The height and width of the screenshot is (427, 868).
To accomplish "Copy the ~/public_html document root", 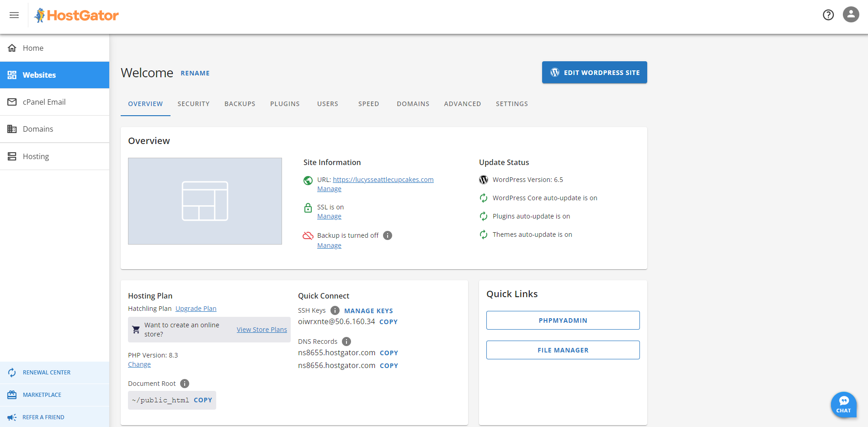I will pyautogui.click(x=203, y=400).
